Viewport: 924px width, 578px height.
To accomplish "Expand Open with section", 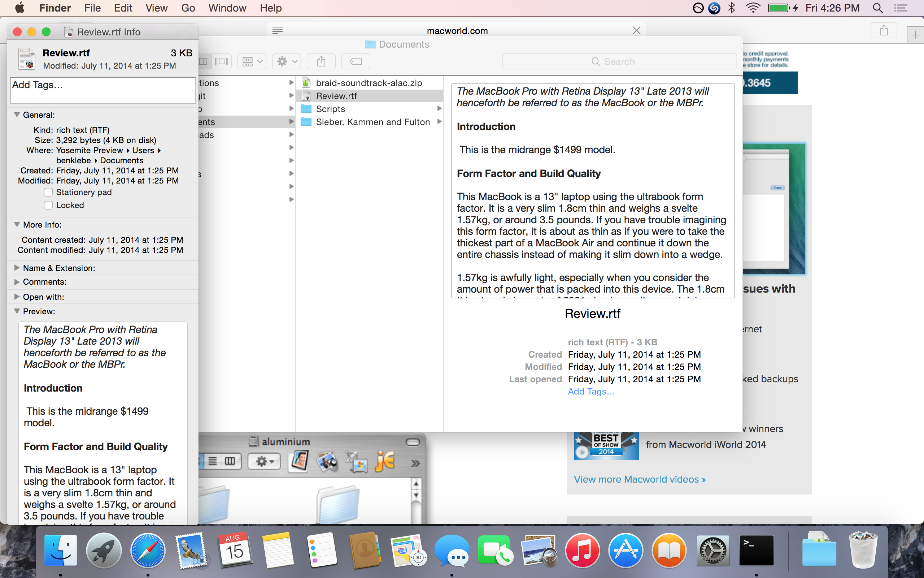I will [x=17, y=297].
